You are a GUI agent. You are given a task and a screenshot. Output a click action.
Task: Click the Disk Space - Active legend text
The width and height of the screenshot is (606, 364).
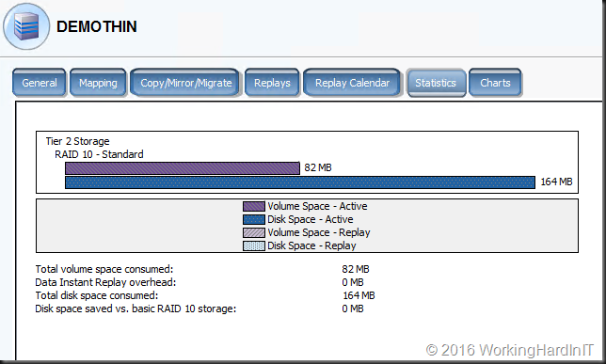[311, 219]
